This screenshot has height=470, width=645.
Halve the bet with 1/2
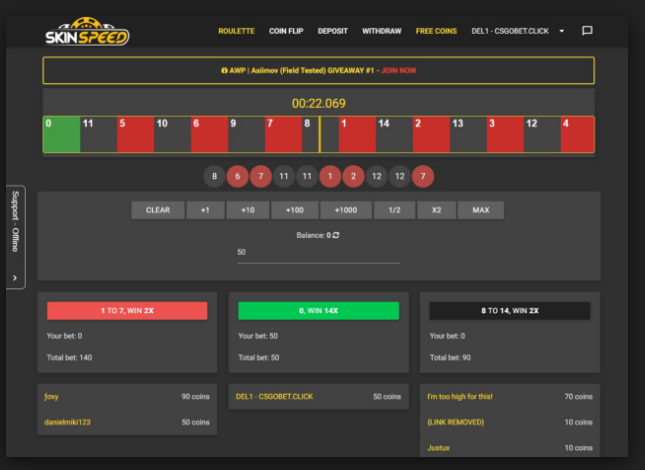[x=394, y=210]
